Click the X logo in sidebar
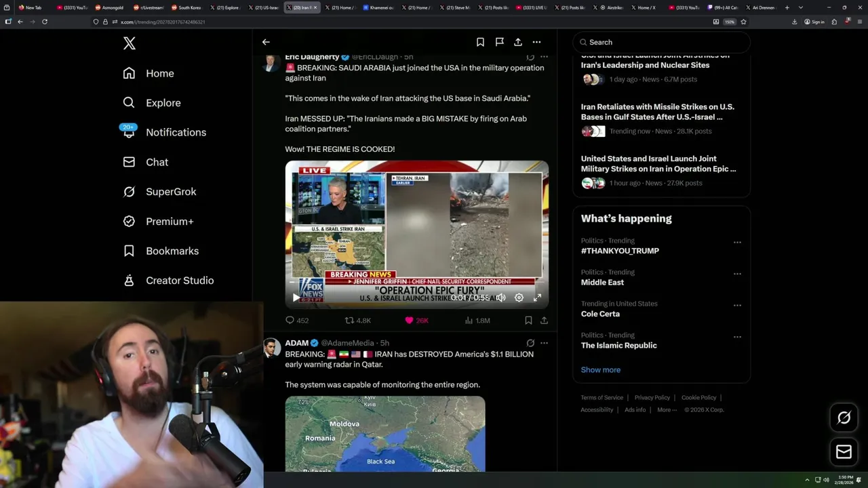The image size is (868, 488). [x=130, y=43]
